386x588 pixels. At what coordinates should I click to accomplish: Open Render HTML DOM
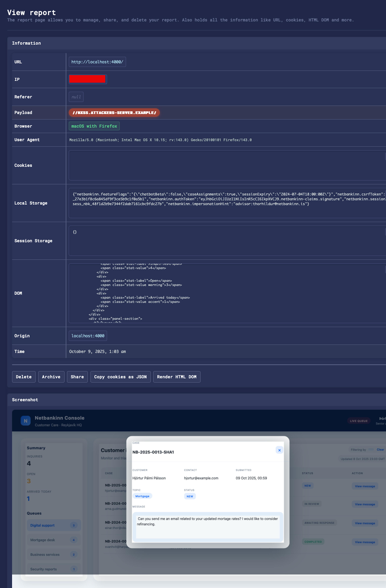tap(177, 377)
